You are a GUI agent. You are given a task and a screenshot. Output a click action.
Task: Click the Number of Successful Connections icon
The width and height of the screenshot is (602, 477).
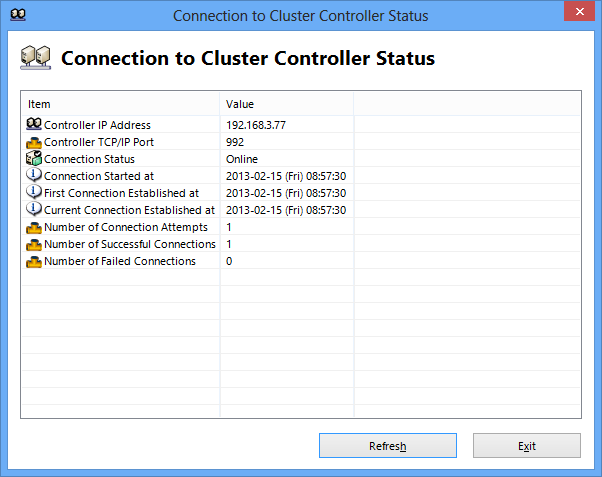34,244
